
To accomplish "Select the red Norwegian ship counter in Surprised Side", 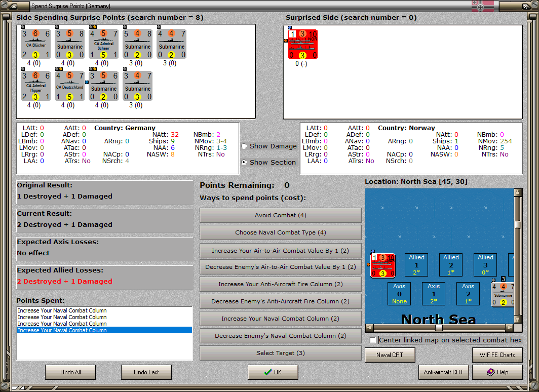I will 302,45.
